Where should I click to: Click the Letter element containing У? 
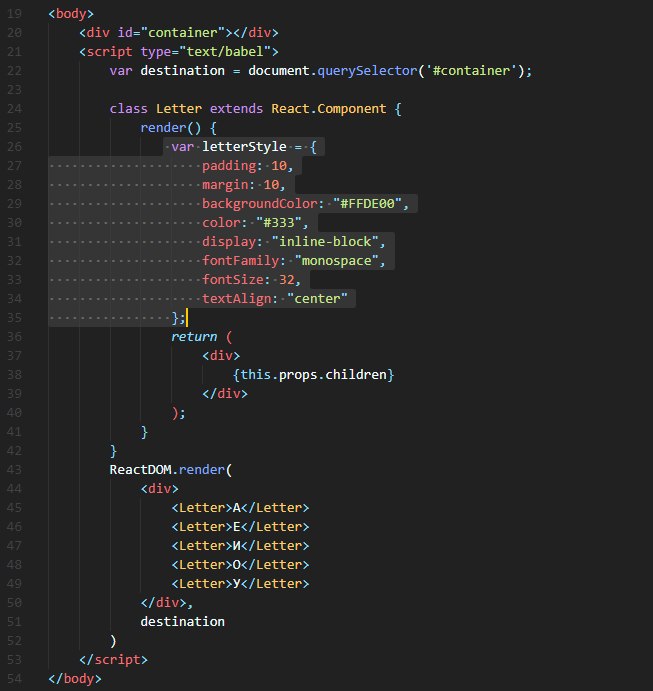point(240,583)
